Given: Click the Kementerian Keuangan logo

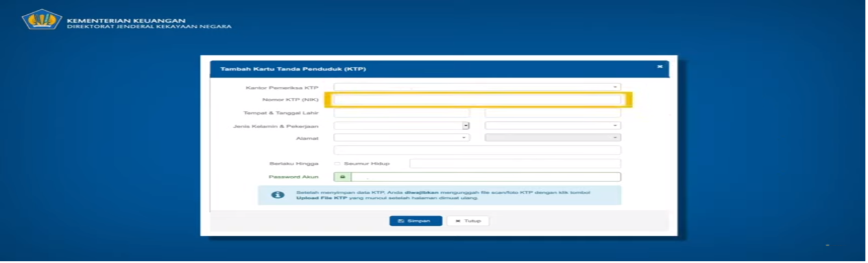Looking at the screenshot, I should (x=42, y=19).
